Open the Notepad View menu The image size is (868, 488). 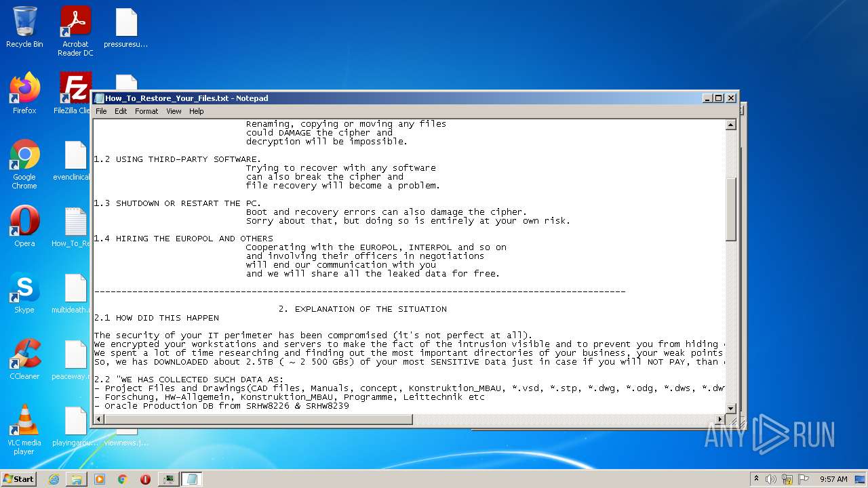(x=174, y=111)
